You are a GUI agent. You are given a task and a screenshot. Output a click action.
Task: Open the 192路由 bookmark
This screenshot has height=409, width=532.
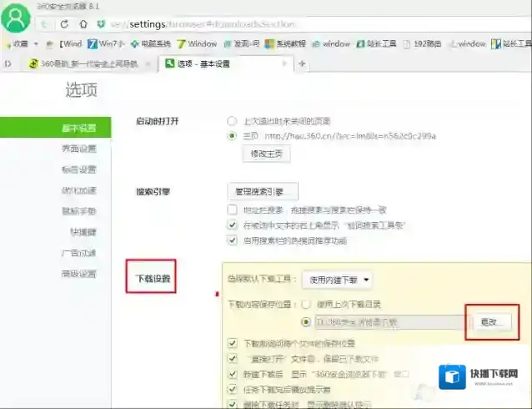click(425, 43)
